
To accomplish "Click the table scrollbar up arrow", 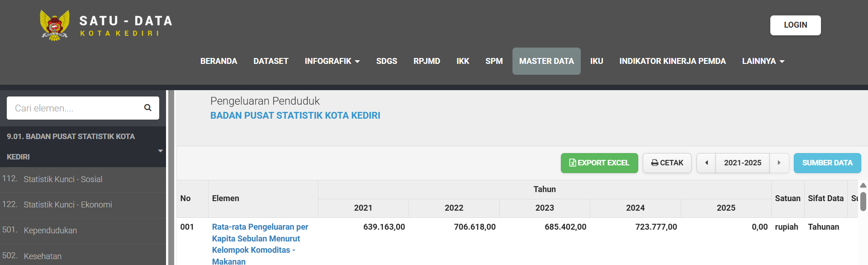I will (x=863, y=185).
